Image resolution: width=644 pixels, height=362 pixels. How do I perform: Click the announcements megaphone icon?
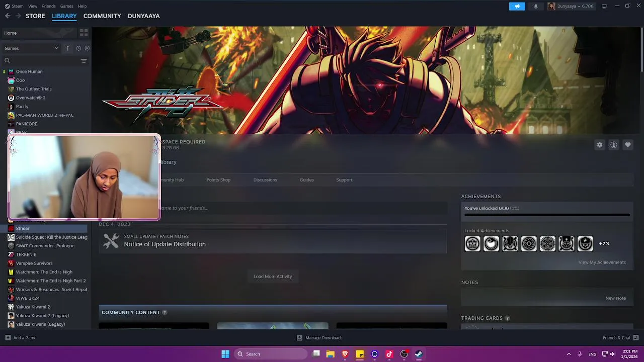[517, 6]
